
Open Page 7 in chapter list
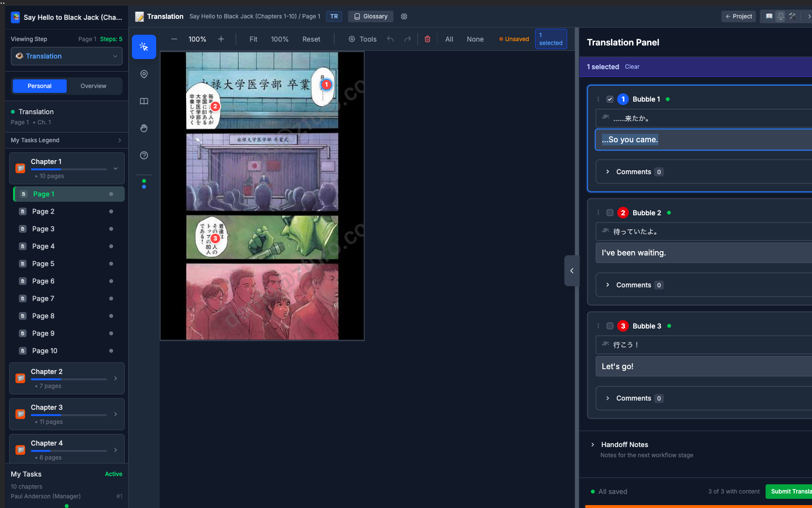coord(69,299)
